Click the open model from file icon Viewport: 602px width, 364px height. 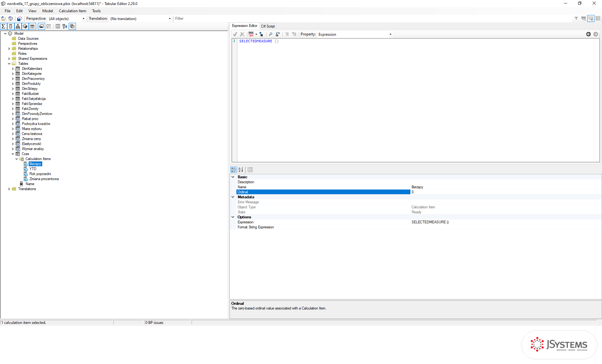tap(3, 18)
